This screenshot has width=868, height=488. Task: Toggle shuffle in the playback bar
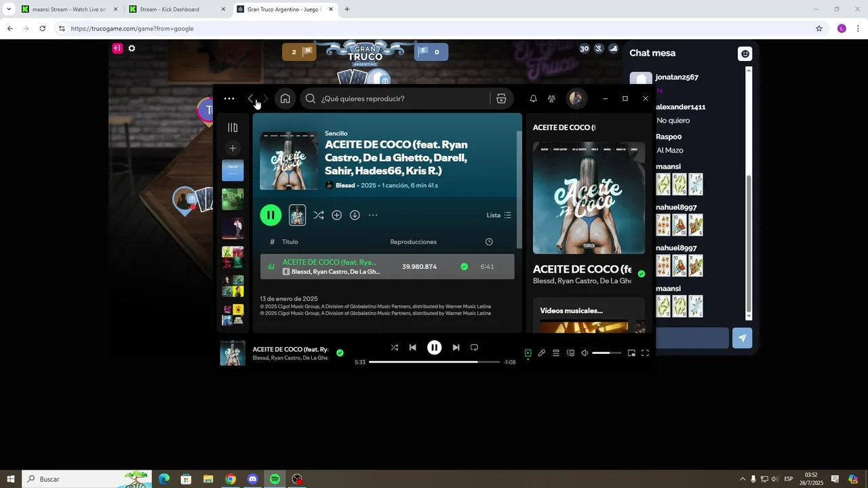click(395, 348)
